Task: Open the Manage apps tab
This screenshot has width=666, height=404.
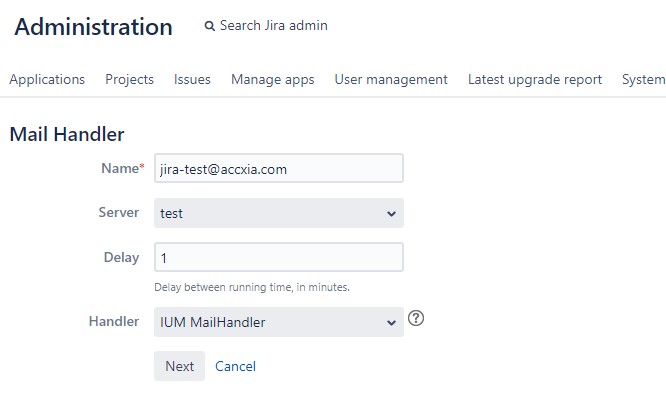Action: click(272, 80)
